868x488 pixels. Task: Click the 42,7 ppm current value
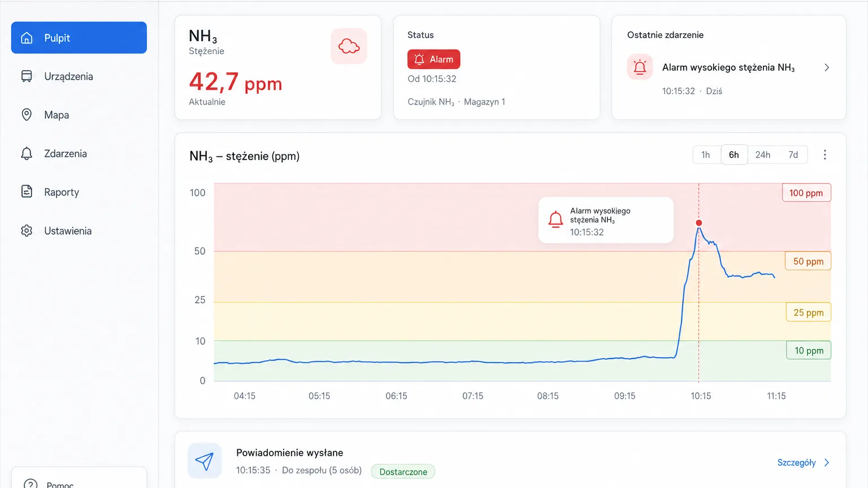pos(236,82)
